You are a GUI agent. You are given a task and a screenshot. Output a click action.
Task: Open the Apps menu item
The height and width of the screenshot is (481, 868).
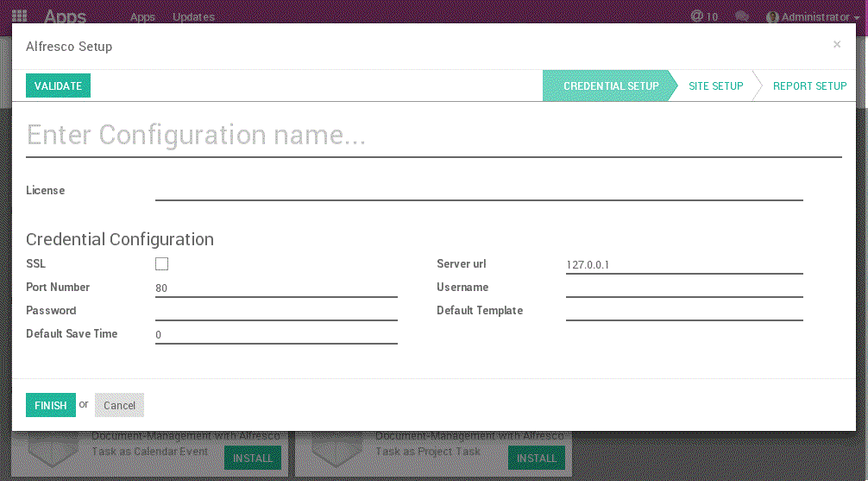[x=142, y=17]
